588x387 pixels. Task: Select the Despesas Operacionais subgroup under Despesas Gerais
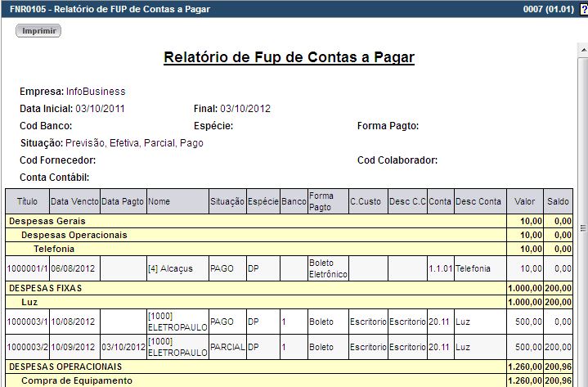[x=74, y=235]
